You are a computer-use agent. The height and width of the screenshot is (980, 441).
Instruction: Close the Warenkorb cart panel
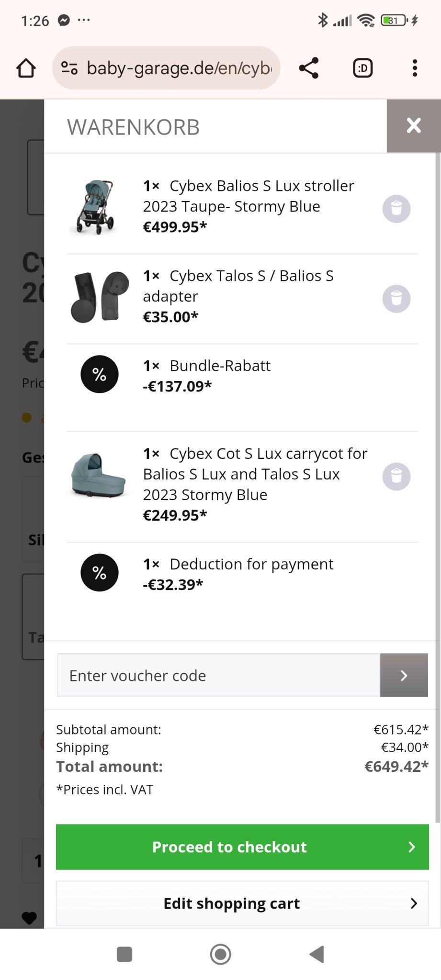(x=413, y=126)
